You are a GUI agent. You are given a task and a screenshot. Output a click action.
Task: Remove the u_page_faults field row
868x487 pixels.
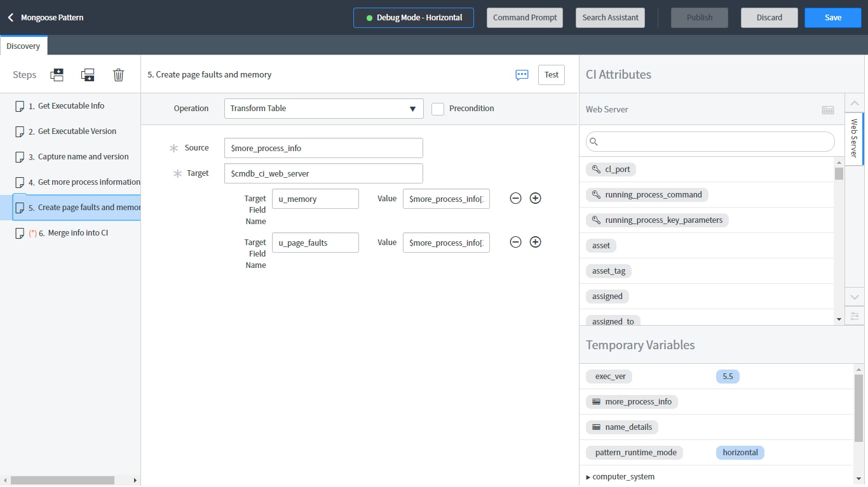click(516, 242)
